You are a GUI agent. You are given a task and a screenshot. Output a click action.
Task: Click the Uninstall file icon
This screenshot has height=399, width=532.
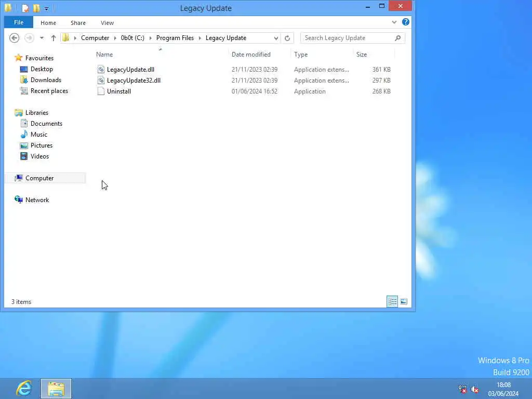point(101,91)
